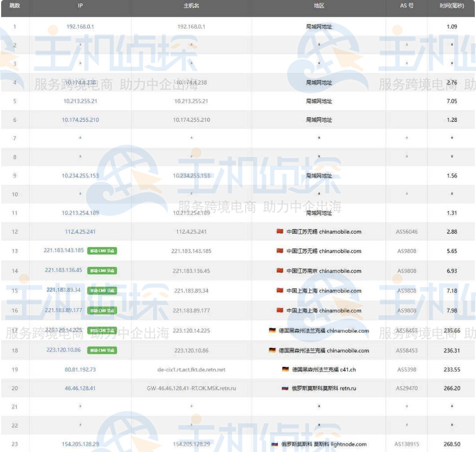The width and height of the screenshot is (476, 452).
Task: Open IP link 10.213.255.21
Action: click(80, 101)
